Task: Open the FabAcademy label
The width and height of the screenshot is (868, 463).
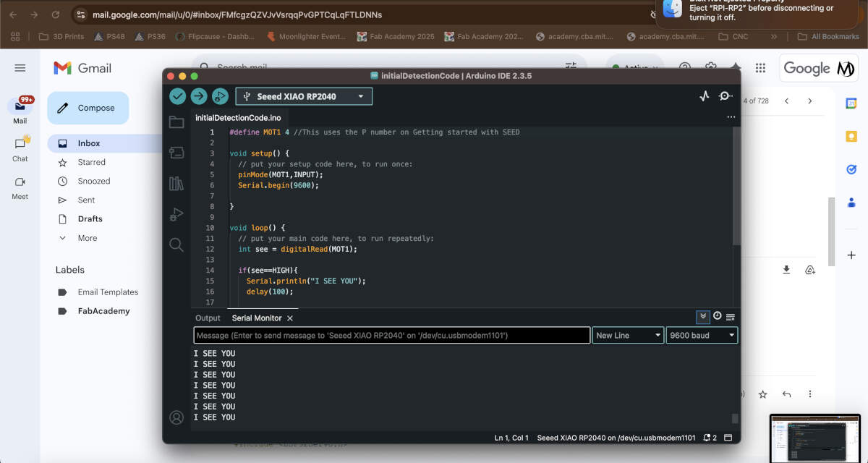Action: coord(105,311)
